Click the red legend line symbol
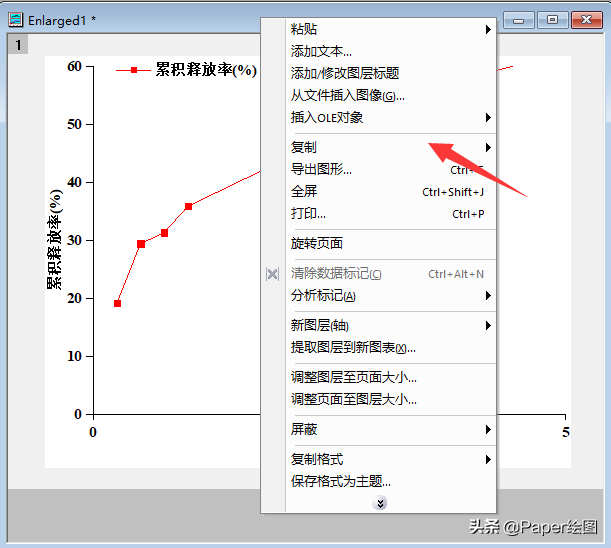Image resolution: width=611 pixels, height=548 pixels. [x=133, y=70]
